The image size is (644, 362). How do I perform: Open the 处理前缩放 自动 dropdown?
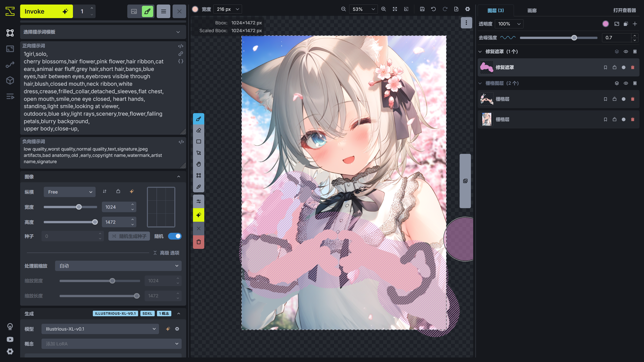(118, 266)
